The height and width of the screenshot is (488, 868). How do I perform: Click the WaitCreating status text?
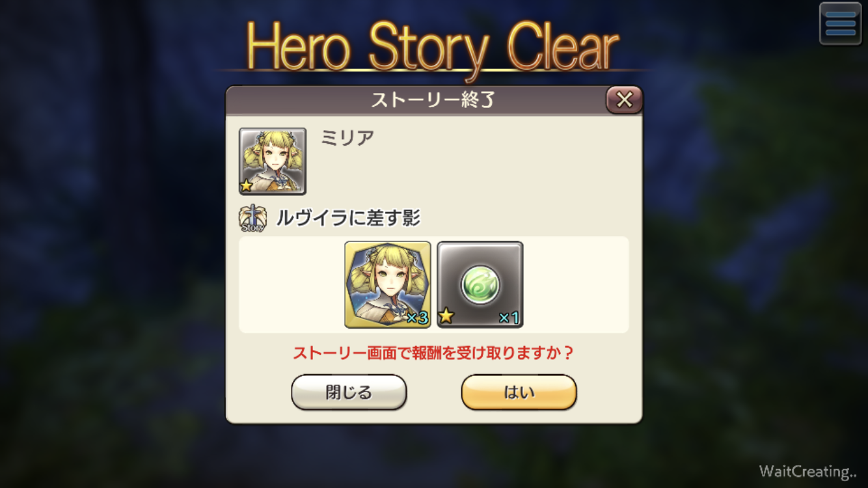click(807, 472)
